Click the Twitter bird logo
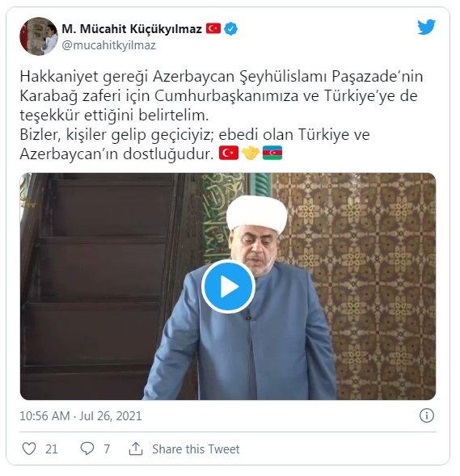 pos(426,27)
